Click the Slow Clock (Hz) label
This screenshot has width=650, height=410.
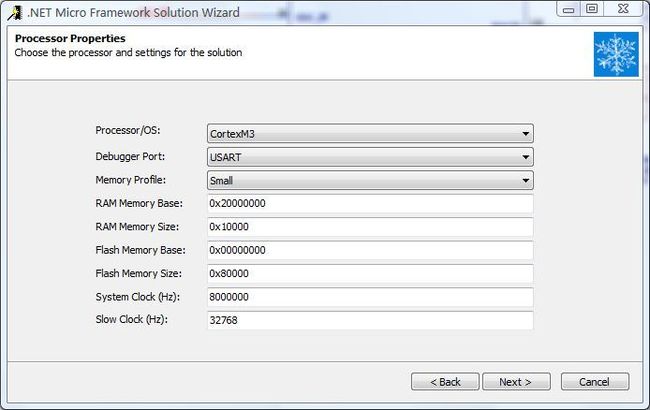click(131, 320)
